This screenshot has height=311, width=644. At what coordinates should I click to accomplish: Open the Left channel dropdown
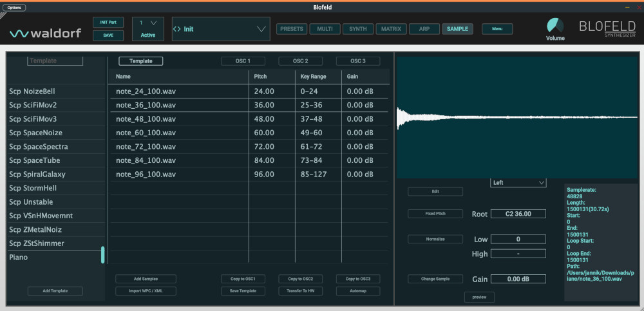518,183
